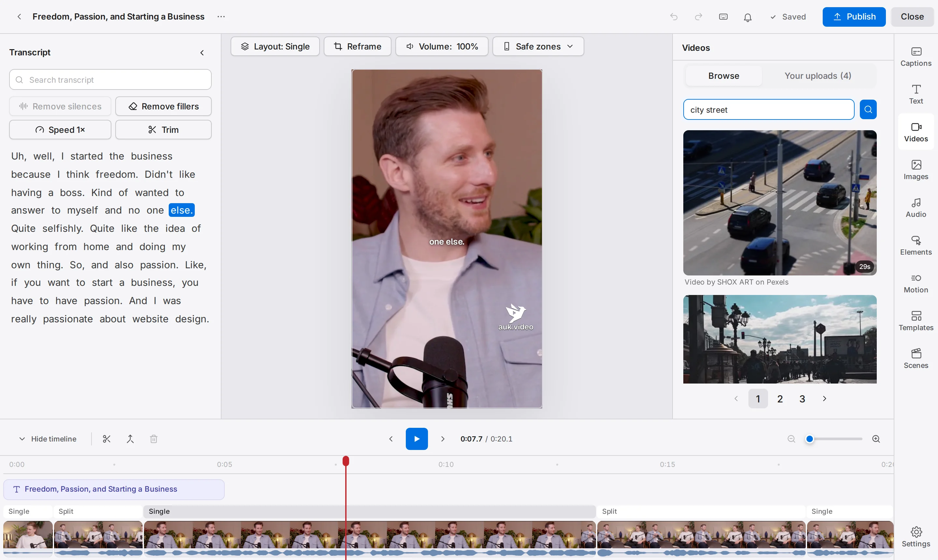Open the Scenes panel
This screenshot has width=938, height=560.
pyautogui.click(x=916, y=358)
